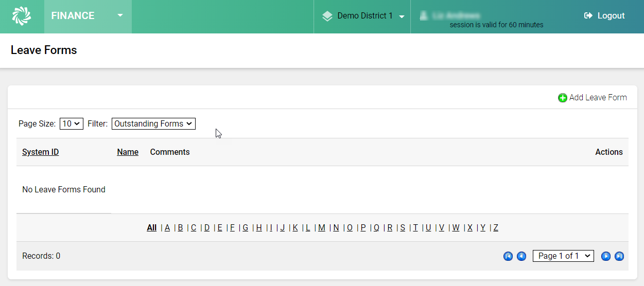Filter names by letter K
The image size is (644, 286).
295,228
